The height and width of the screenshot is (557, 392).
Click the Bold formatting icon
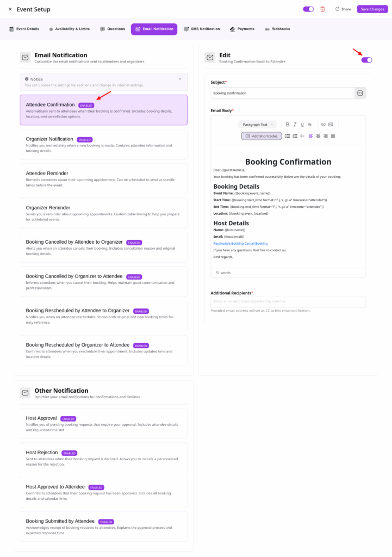(x=288, y=125)
